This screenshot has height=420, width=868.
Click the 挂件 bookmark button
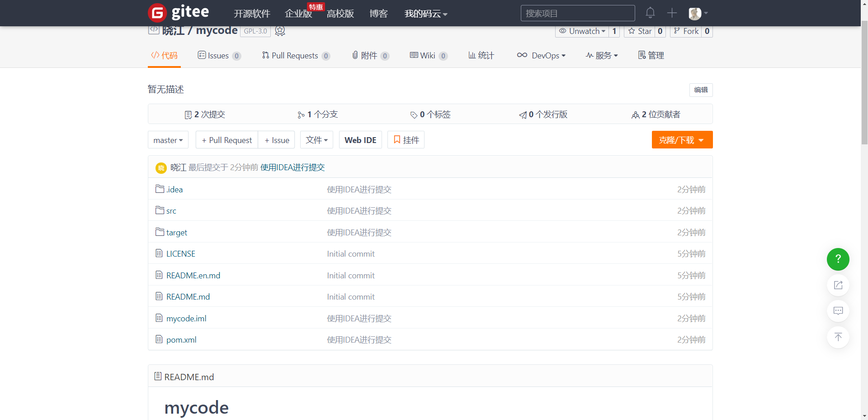pos(406,140)
